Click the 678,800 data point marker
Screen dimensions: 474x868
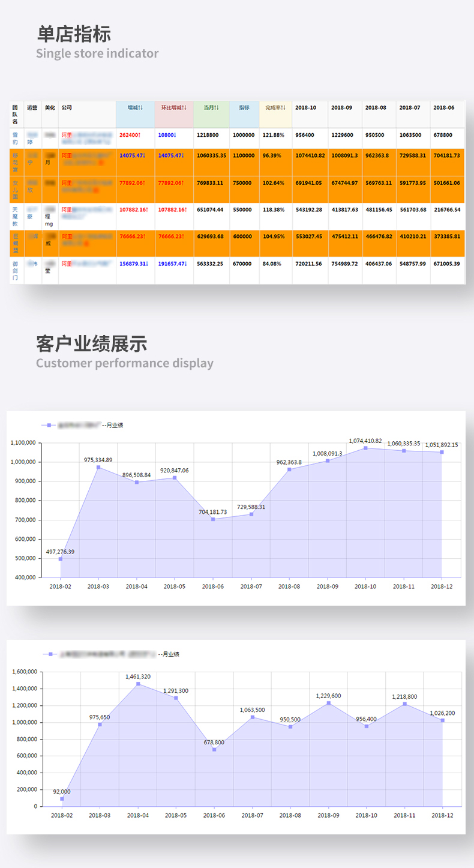coord(214,749)
